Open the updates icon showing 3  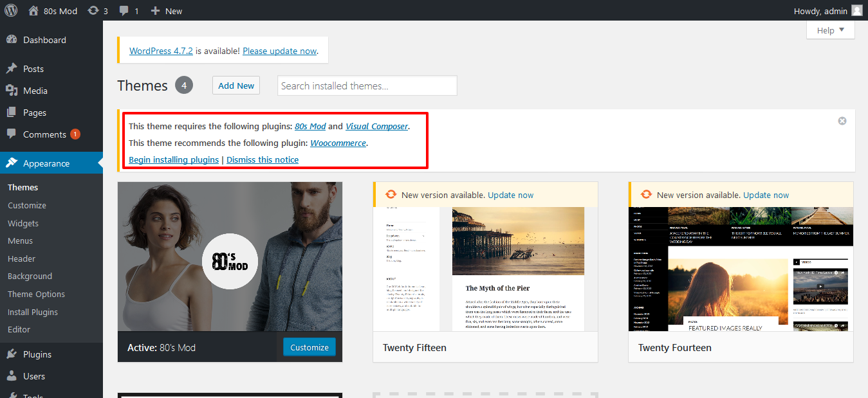click(94, 11)
